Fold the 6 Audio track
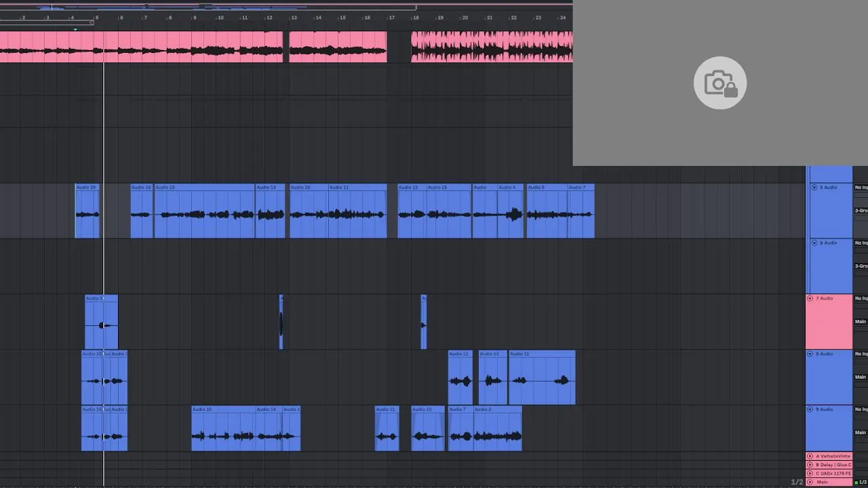The height and width of the screenshot is (488, 868). coord(814,243)
